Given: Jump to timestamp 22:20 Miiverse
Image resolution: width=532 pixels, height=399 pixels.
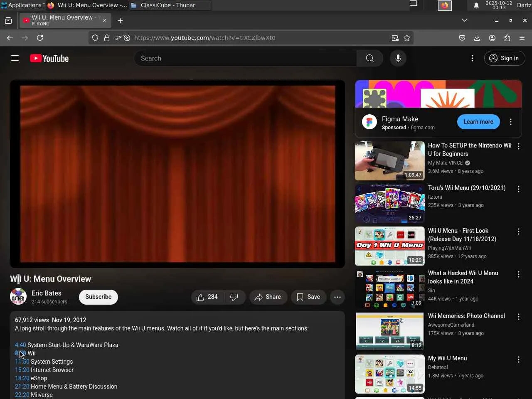Looking at the screenshot, I should tap(22, 395).
